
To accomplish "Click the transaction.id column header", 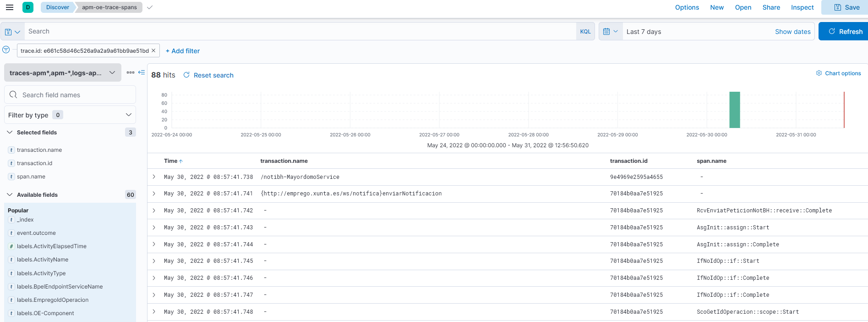I will pos(629,161).
